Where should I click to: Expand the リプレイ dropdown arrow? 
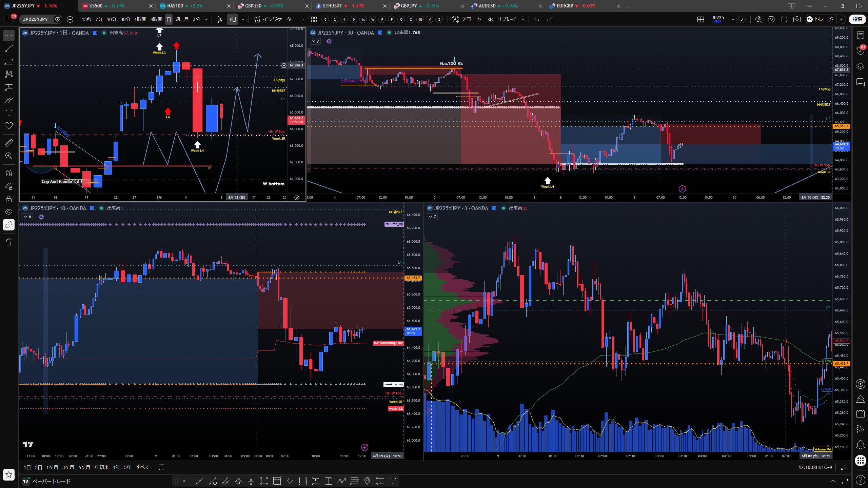pos(523,19)
